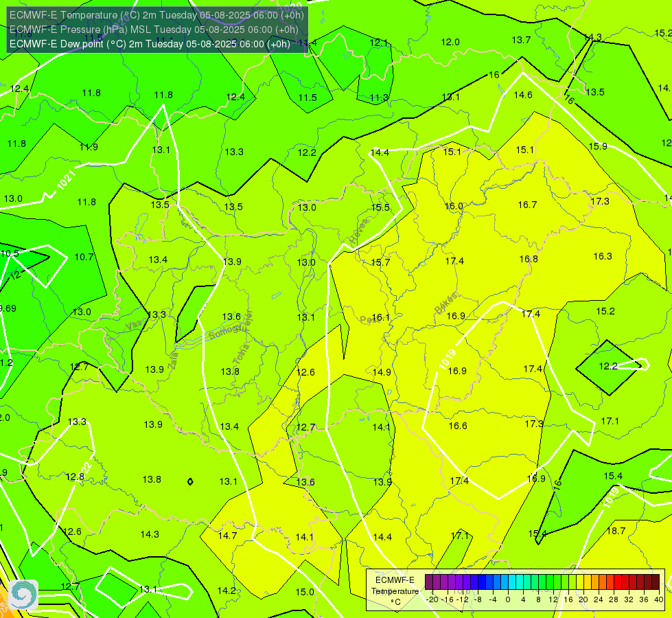Click the 16.6 temperature value
672x618 pixels.
(458, 426)
